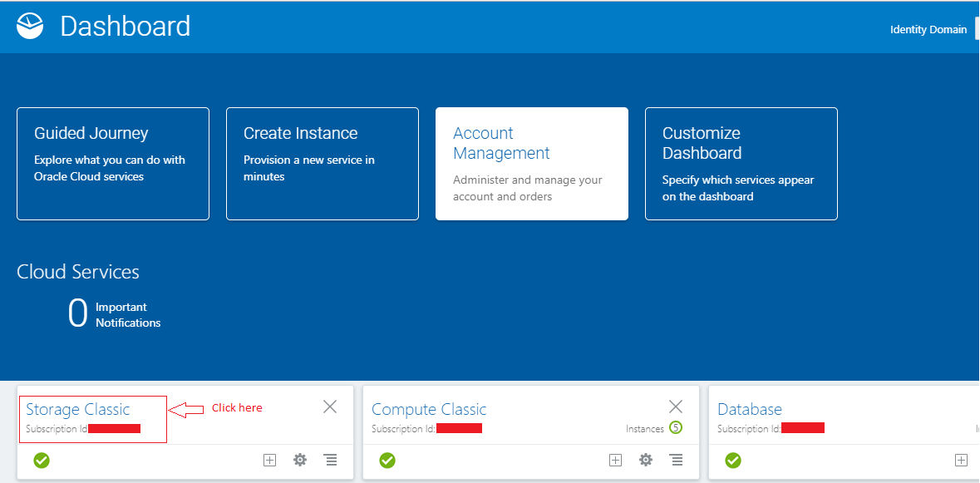Open the Create Instance tile
980x483 pixels.
pos(323,164)
